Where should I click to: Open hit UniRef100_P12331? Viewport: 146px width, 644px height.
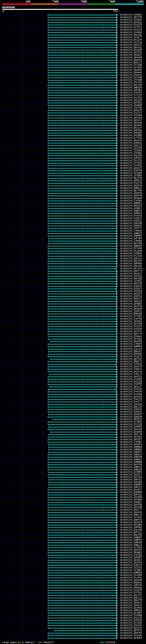131,42
